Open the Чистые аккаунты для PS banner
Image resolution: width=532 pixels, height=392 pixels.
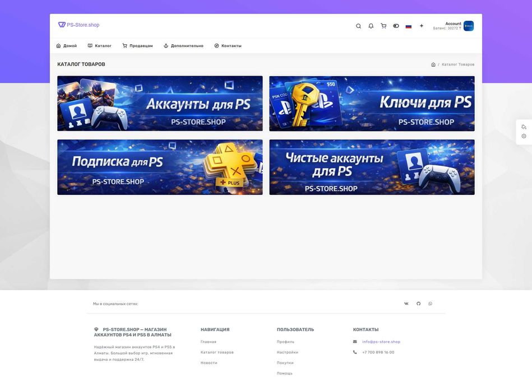click(x=372, y=167)
